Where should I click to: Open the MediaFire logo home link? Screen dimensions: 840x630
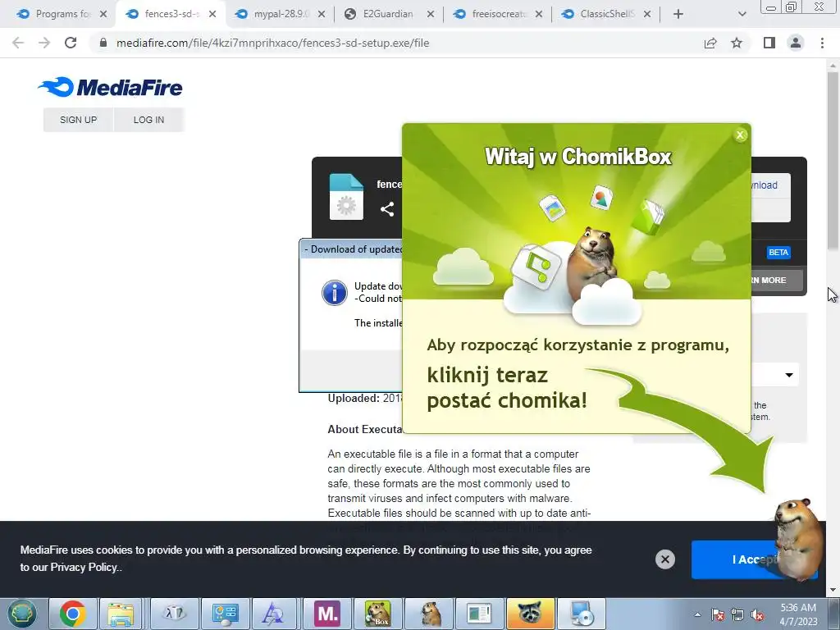coord(111,87)
